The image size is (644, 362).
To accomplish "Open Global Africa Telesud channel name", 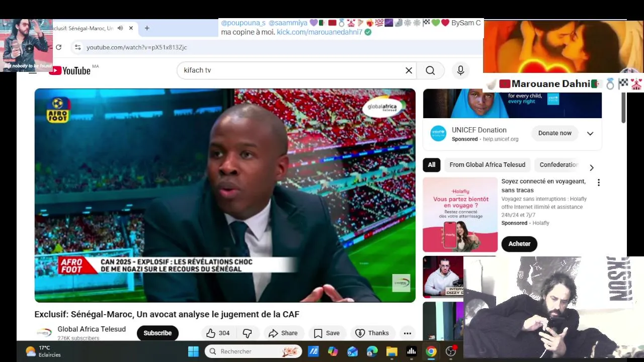I will point(92,329).
